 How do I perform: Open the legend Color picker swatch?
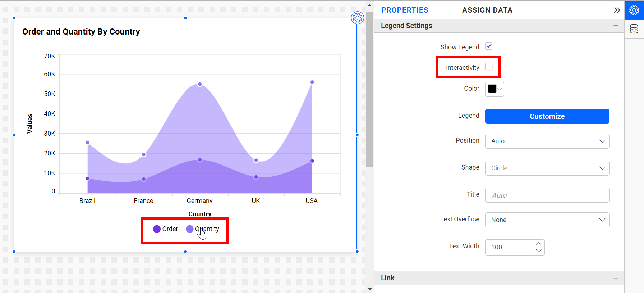[x=494, y=89]
